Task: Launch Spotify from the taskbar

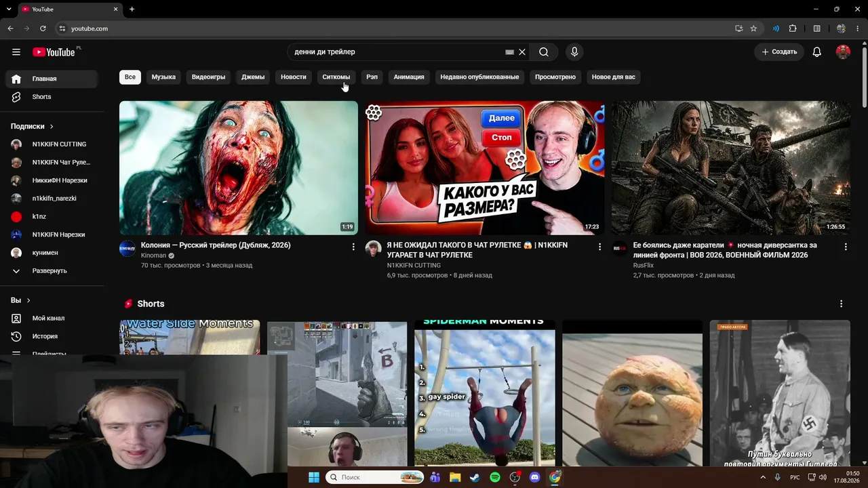Action: tap(495, 478)
